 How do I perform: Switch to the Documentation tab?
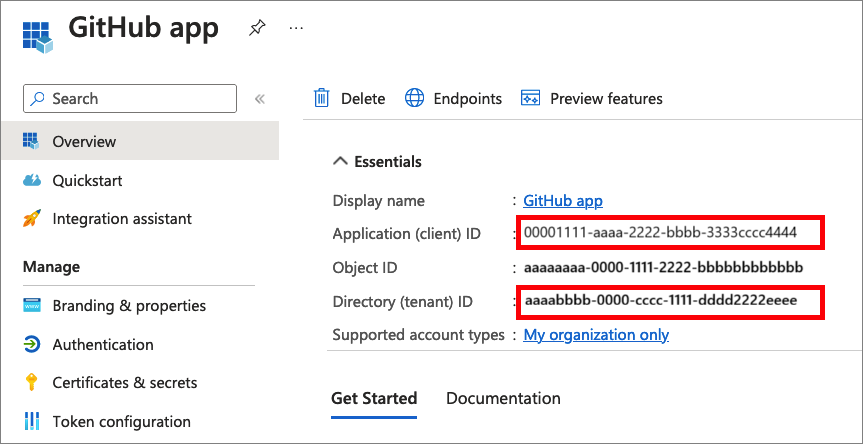503,398
